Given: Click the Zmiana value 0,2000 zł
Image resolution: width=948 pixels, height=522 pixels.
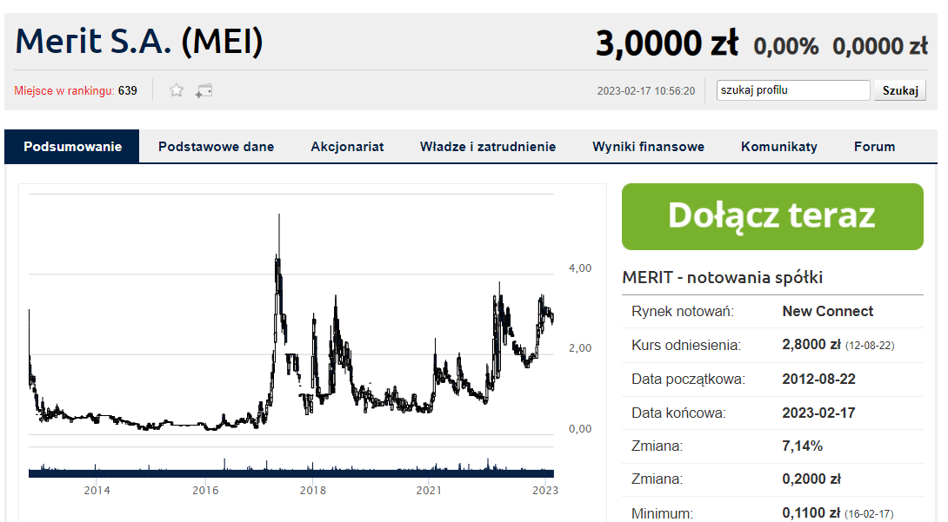Looking at the screenshot, I should point(811,479).
